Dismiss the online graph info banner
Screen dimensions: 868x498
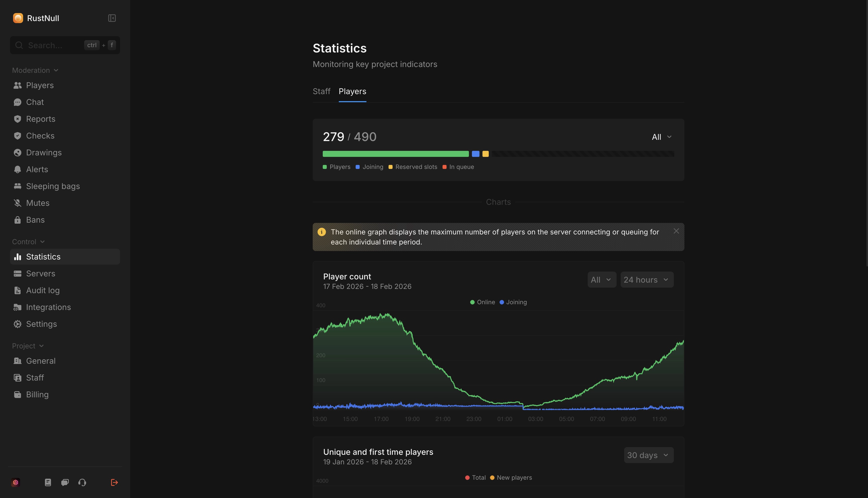coord(676,231)
